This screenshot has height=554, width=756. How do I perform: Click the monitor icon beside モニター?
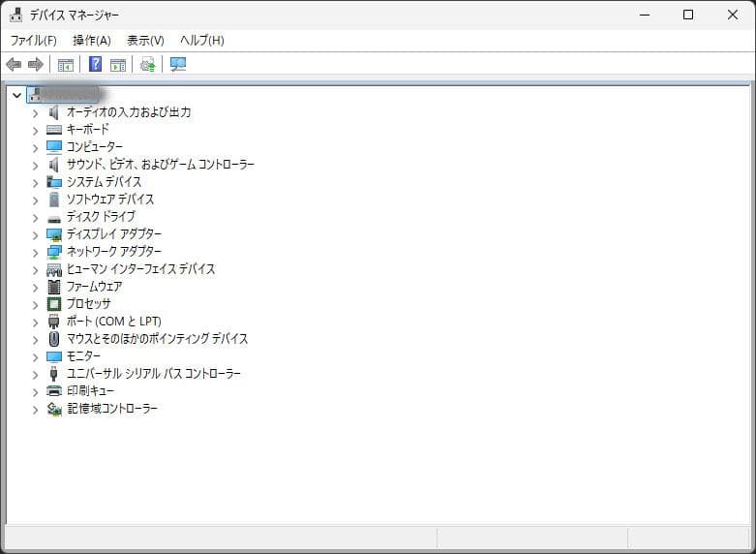[54, 356]
